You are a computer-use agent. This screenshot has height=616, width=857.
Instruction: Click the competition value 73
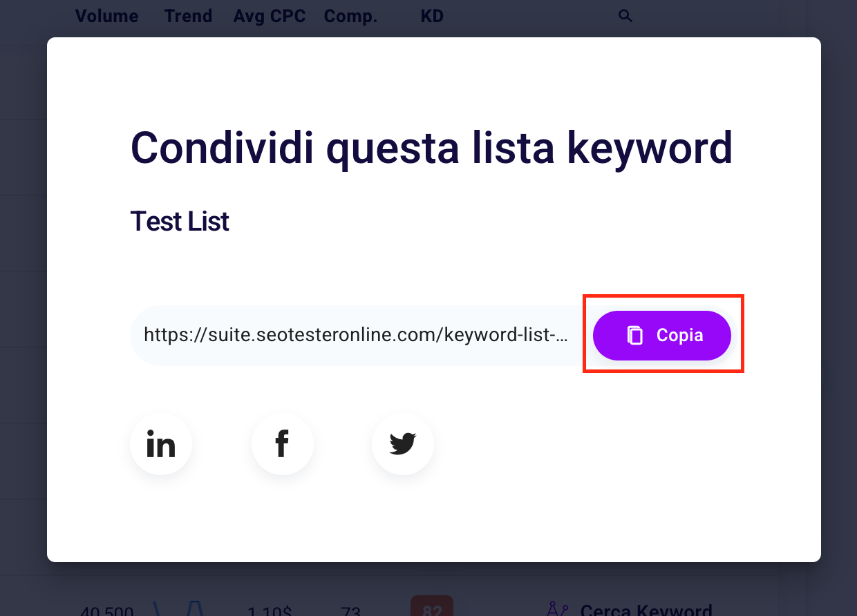tap(350, 612)
